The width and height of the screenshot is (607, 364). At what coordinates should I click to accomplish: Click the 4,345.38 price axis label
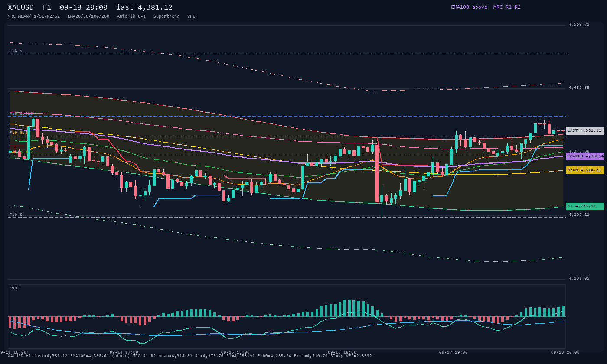pyautogui.click(x=579, y=151)
